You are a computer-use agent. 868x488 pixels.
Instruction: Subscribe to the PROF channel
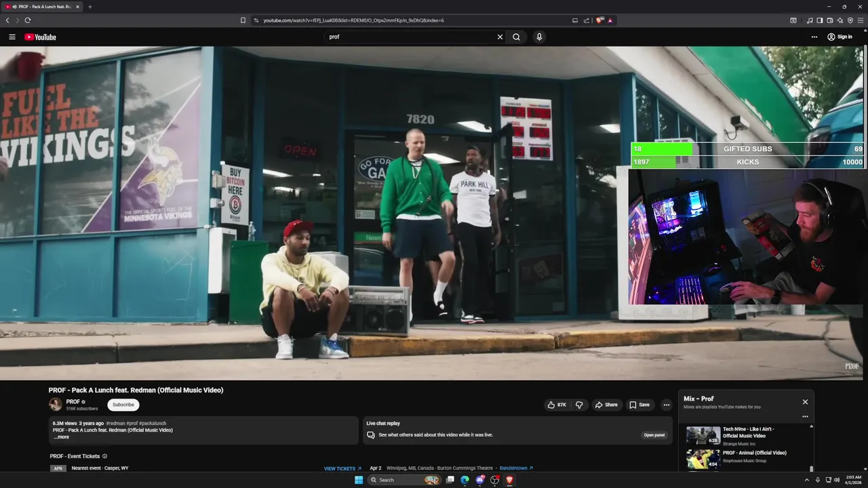tap(123, 405)
